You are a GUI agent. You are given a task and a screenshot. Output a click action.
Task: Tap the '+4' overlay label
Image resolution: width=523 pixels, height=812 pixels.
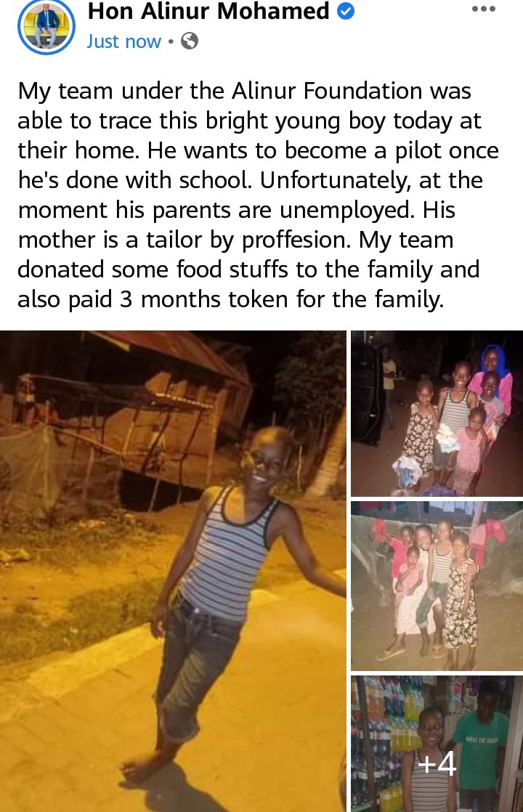tap(437, 763)
